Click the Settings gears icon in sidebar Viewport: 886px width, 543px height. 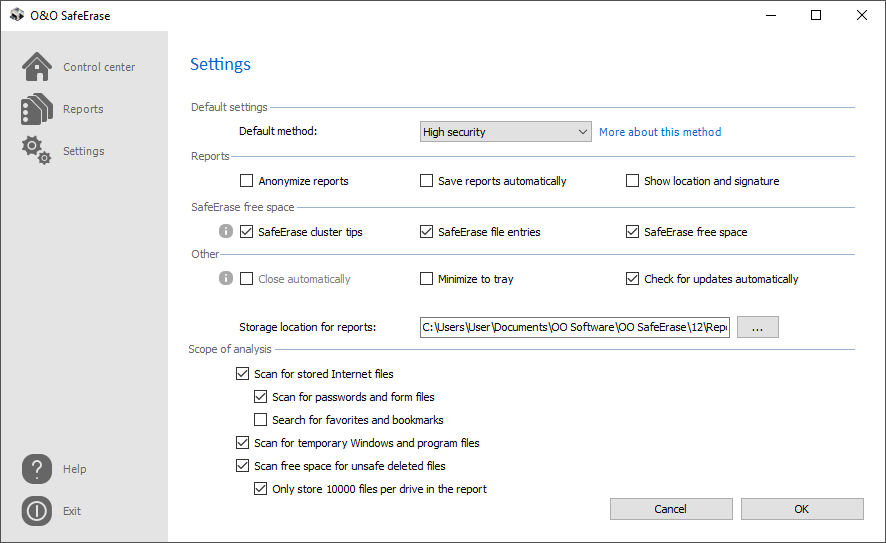[37, 150]
